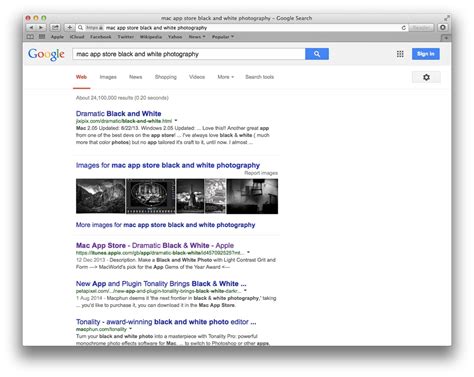Enter full screen with the corner arrows icon
Screen dimensions: 474x377
[447, 18]
